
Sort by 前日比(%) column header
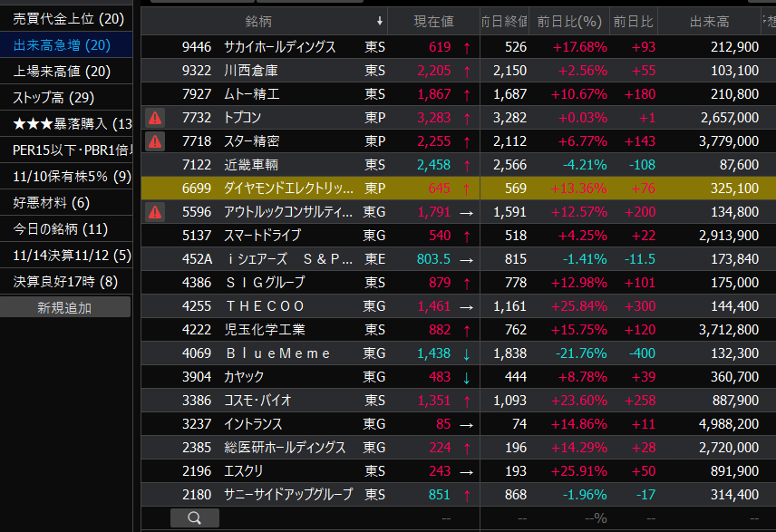pos(569,21)
